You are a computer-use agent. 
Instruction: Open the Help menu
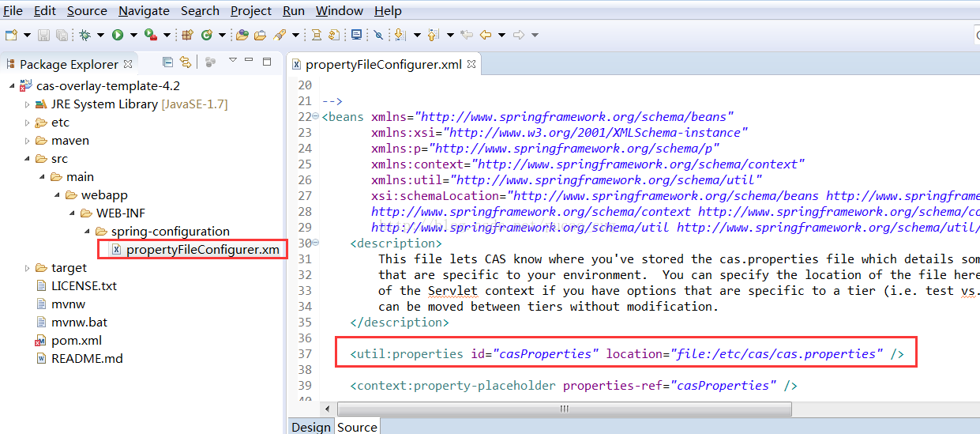click(x=388, y=11)
